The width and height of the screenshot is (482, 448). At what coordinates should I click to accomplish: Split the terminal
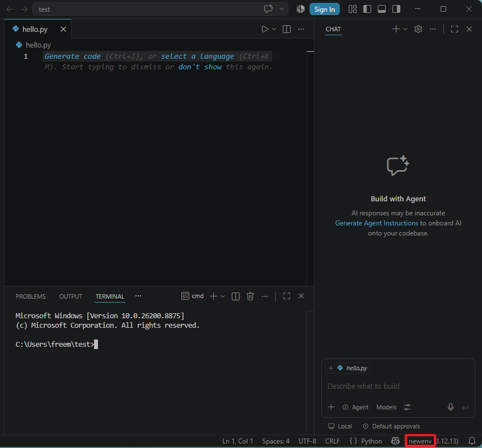coord(236,296)
